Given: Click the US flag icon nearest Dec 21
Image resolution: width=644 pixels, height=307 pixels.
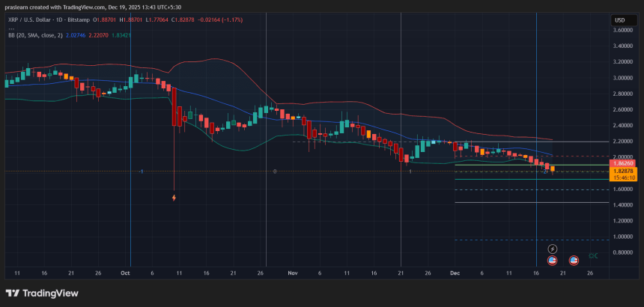Looking at the screenshot, I should tap(574, 260).
